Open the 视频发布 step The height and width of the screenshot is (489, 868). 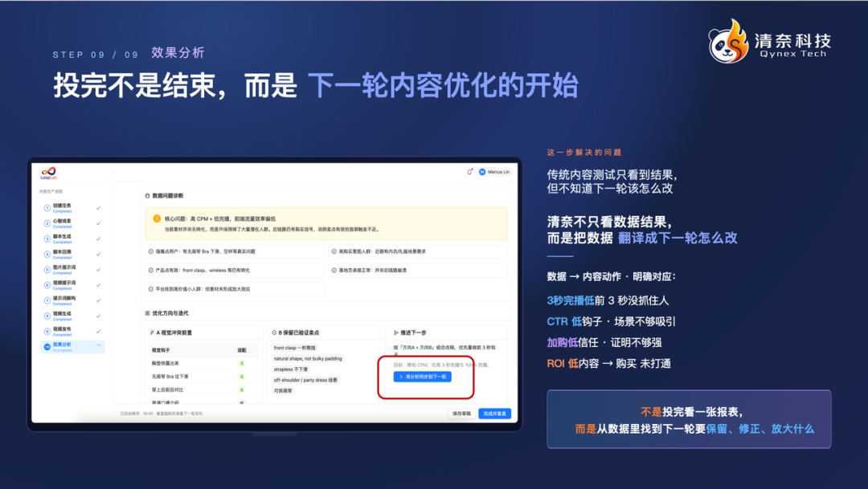(72, 332)
